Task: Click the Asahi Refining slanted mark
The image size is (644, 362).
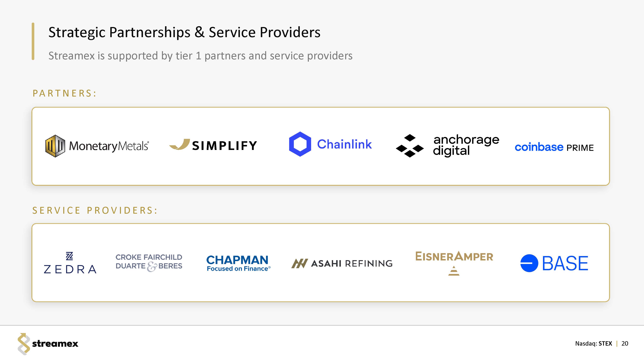Action: click(x=299, y=263)
